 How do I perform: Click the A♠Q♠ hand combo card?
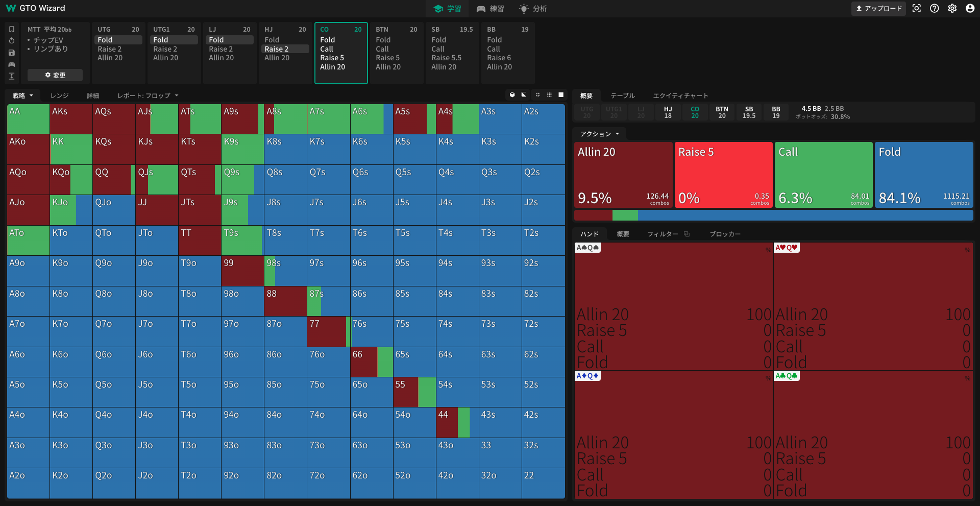click(x=674, y=306)
